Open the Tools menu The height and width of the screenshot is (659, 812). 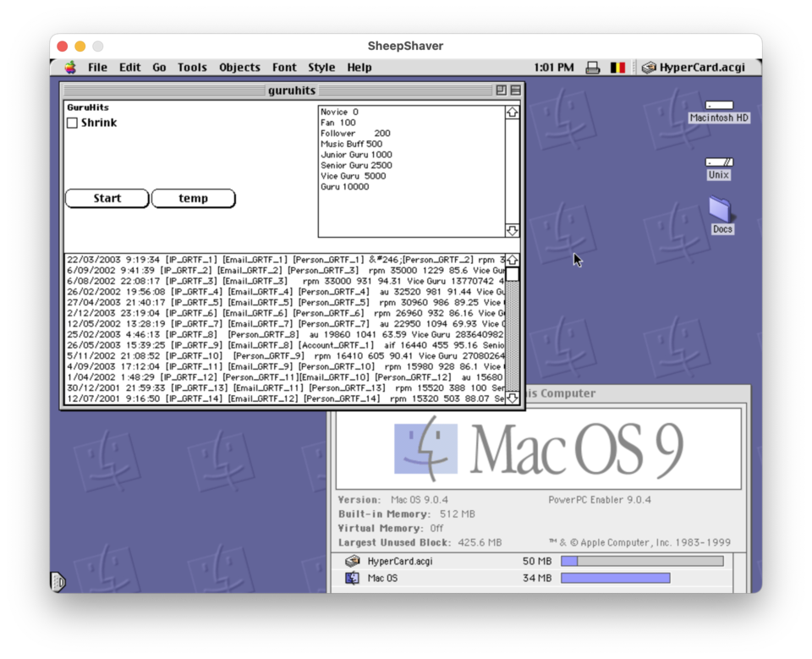tap(192, 68)
